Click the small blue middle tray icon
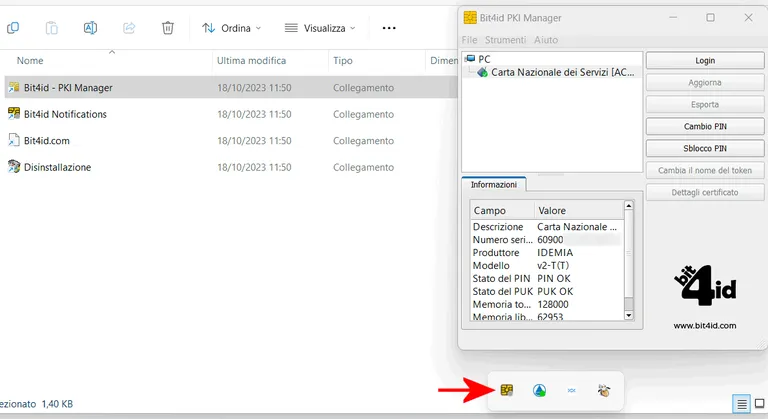 pos(572,391)
